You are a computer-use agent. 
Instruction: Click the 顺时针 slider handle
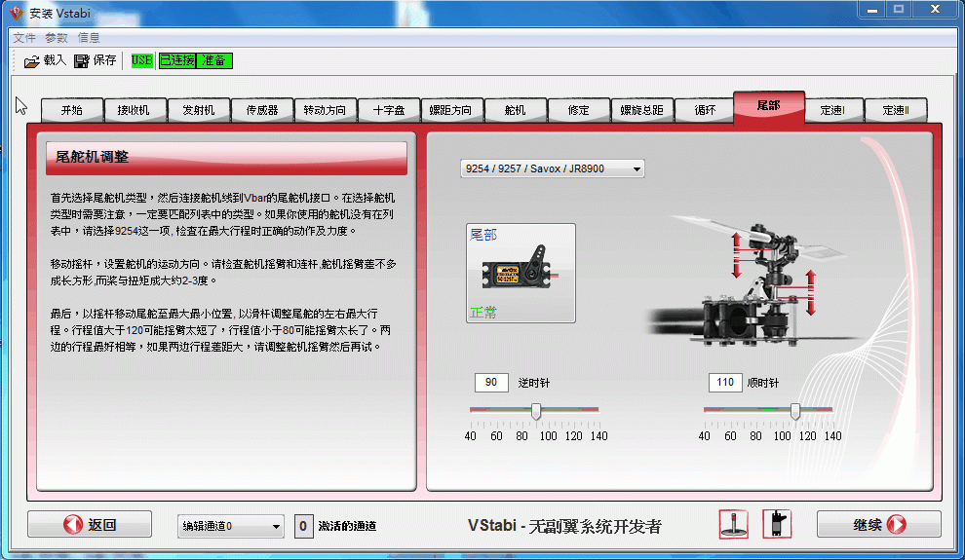tap(795, 412)
